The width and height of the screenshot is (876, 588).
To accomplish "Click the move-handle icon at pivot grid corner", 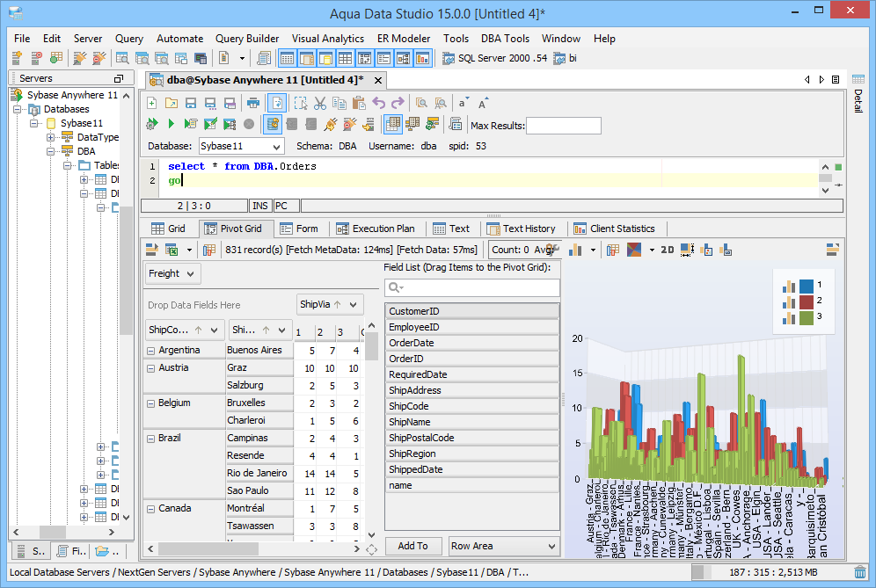I will click(x=371, y=550).
